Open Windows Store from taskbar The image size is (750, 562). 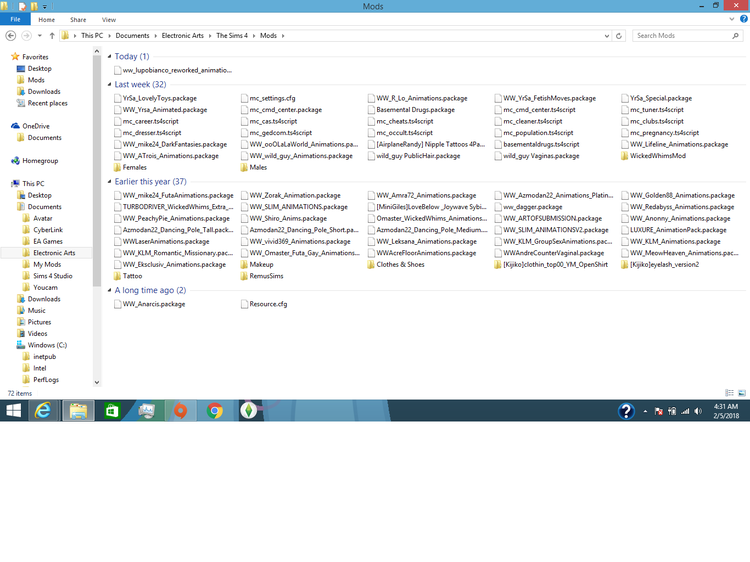[x=112, y=411]
